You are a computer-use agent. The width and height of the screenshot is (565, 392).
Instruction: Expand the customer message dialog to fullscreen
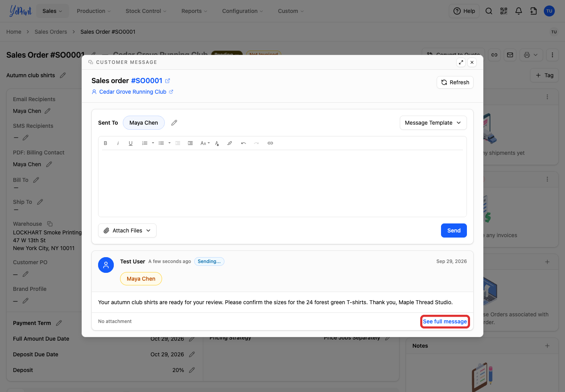[461, 62]
